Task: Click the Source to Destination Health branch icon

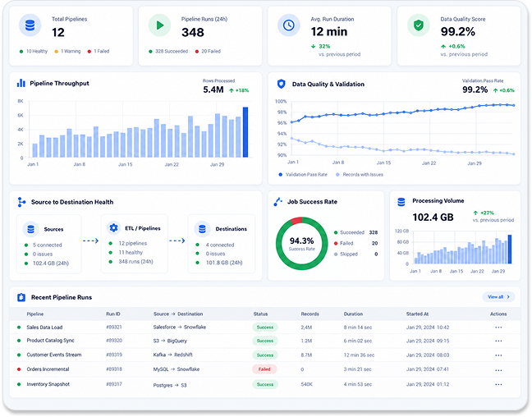Action: [21, 202]
